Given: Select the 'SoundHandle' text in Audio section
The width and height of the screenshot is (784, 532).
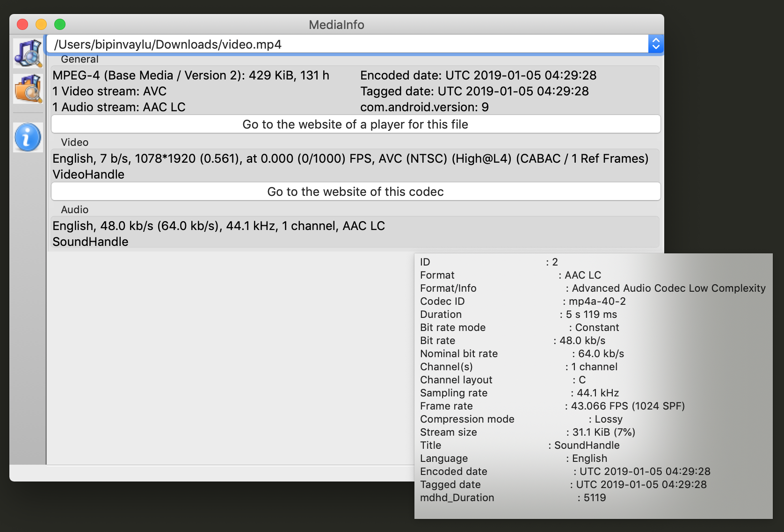Looking at the screenshot, I should tap(90, 242).
